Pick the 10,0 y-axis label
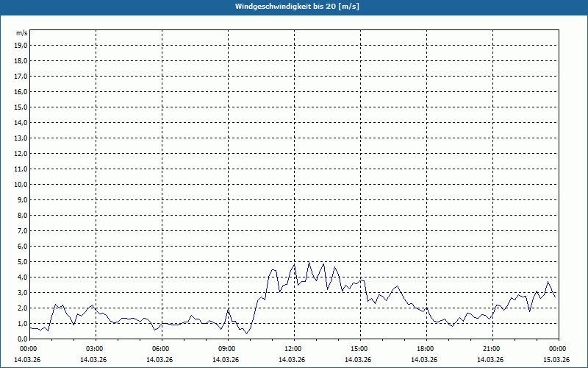 pyautogui.click(x=21, y=184)
